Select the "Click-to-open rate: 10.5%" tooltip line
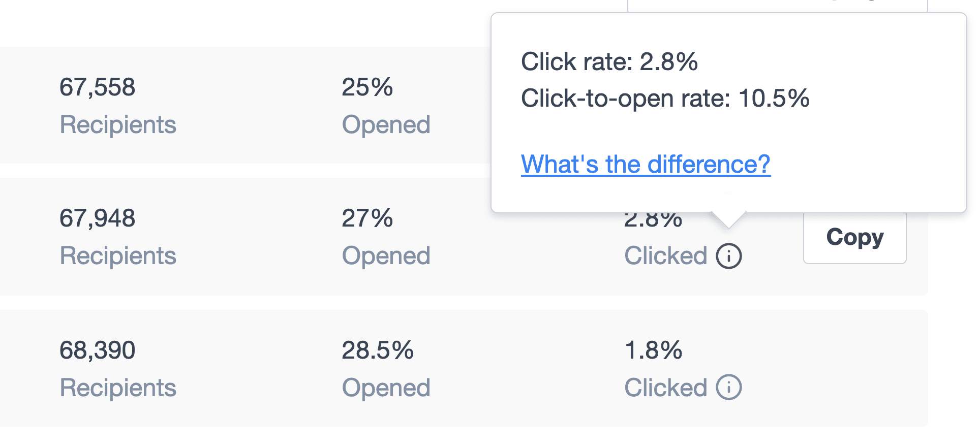Viewport: 980px width, 447px height. [665, 99]
